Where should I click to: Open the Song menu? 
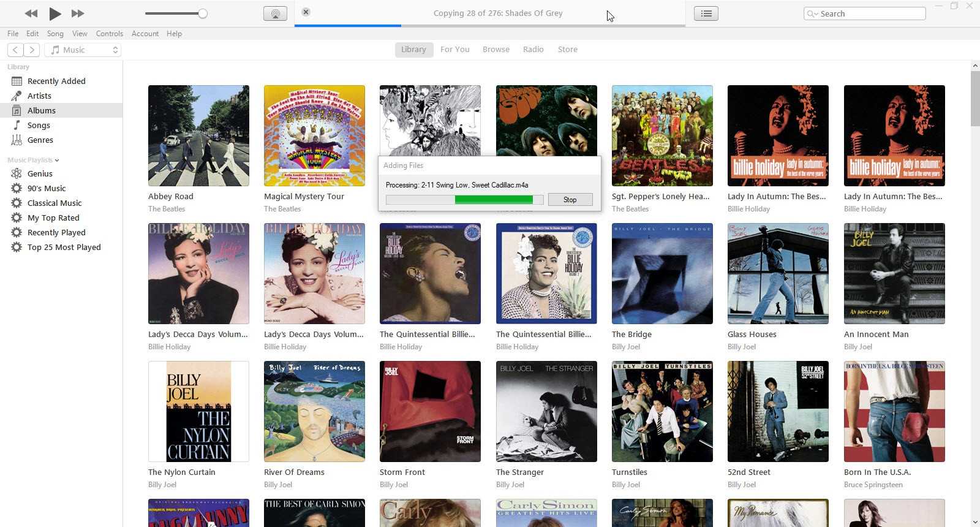coord(55,34)
